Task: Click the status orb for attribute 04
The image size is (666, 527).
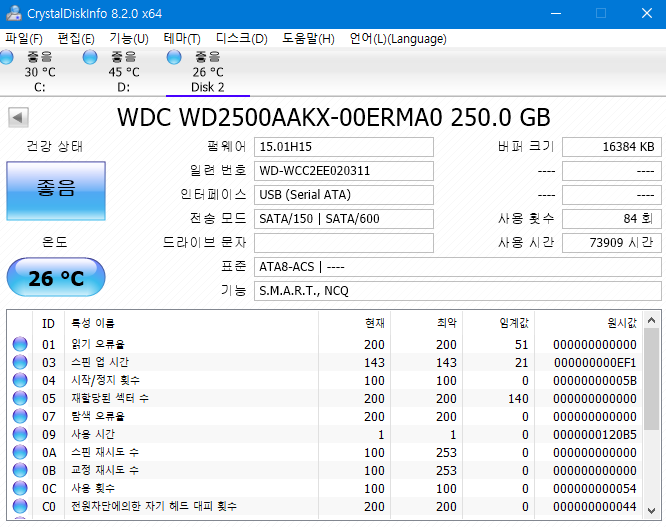Action: pos(20,380)
